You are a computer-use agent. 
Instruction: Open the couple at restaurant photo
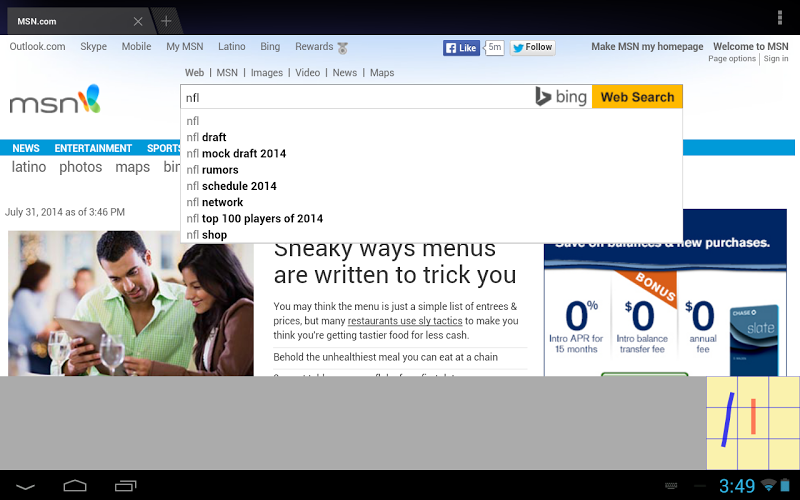(131, 303)
